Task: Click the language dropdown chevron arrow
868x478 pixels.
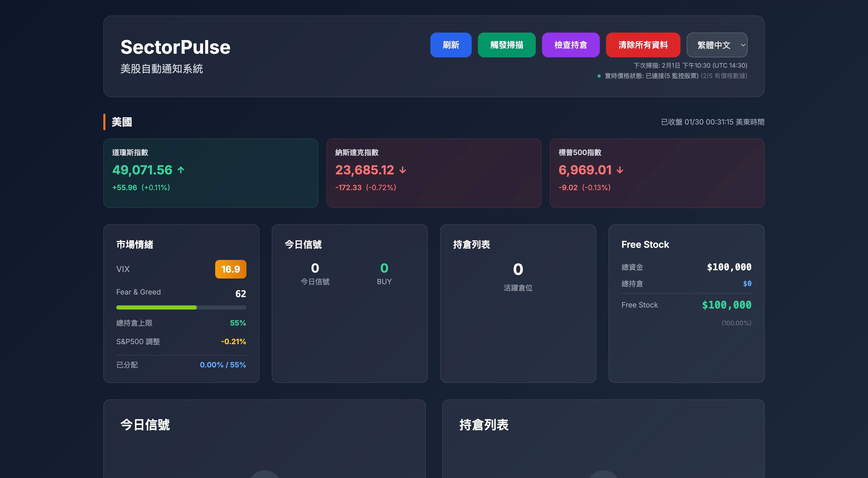Action: pos(743,45)
